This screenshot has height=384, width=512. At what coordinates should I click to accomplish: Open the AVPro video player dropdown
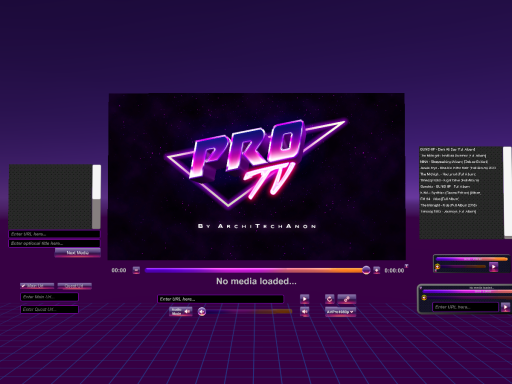click(340, 312)
